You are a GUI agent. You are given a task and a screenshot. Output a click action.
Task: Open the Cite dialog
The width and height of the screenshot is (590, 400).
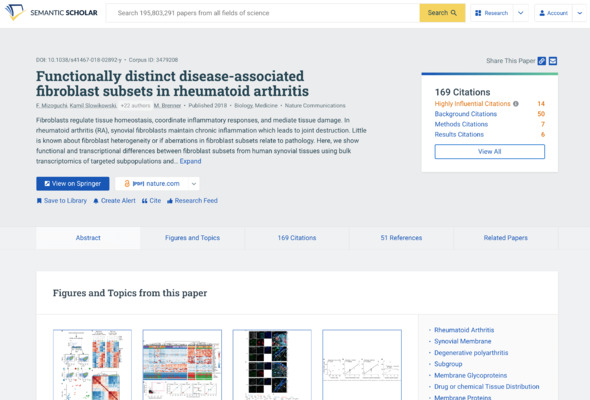[151, 201]
